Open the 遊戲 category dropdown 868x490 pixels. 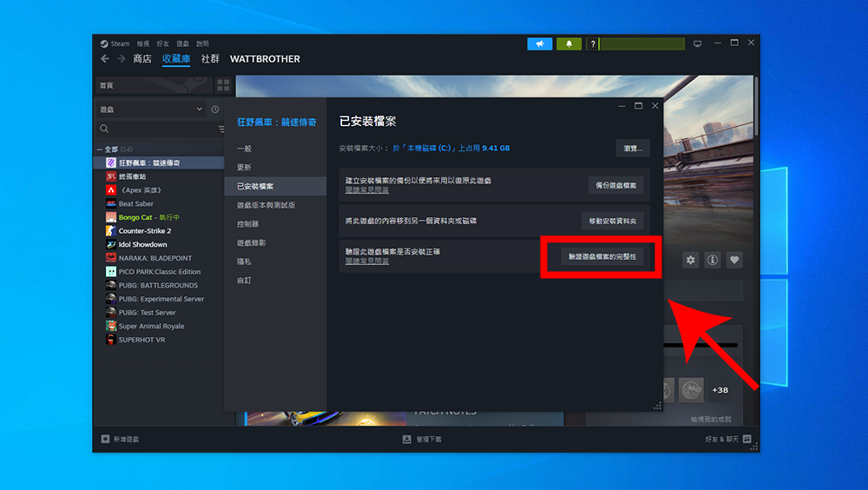point(151,109)
